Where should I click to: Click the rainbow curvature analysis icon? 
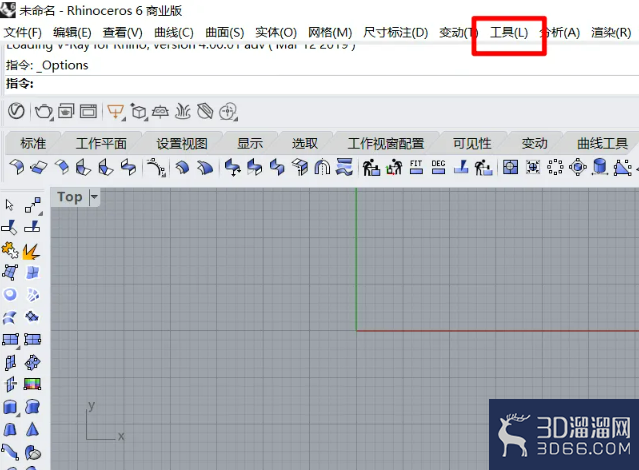point(33,384)
